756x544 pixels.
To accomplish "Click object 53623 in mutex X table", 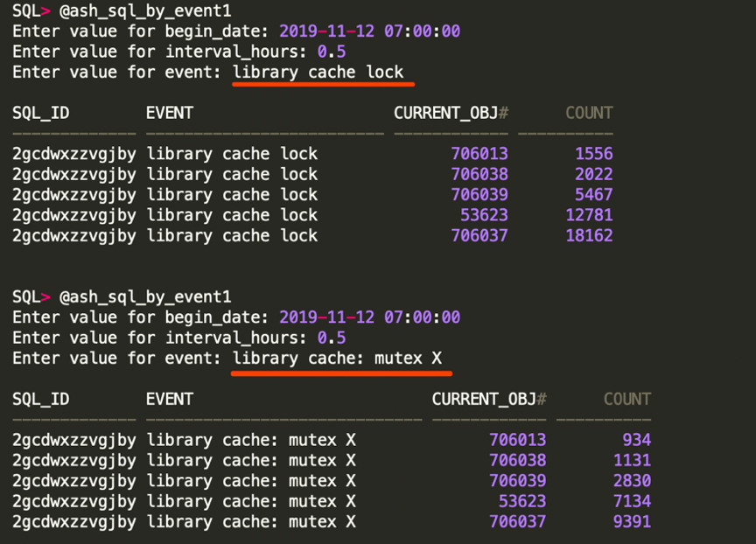I will click(x=521, y=501).
